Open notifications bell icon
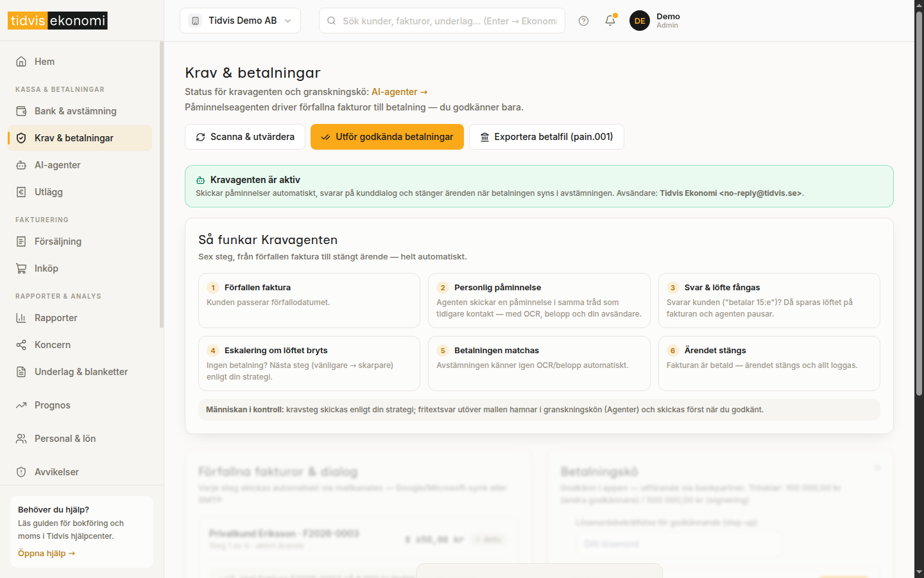Viewport: 924px width, 578px height. click(610, 21)
